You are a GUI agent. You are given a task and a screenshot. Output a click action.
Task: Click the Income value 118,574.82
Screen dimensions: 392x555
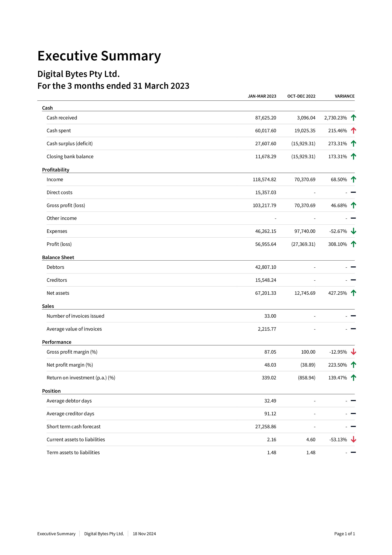coord(264,180)
